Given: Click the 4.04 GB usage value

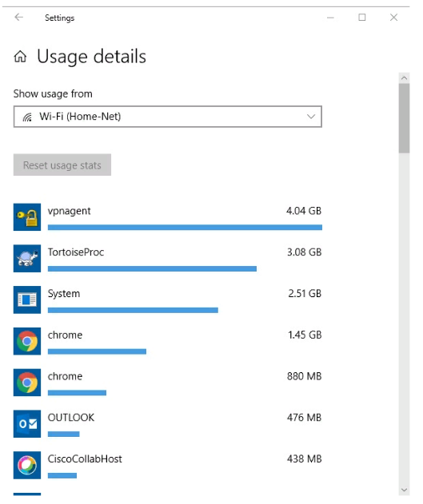Looking at the screenshot, I should click(x=304, y=211).
